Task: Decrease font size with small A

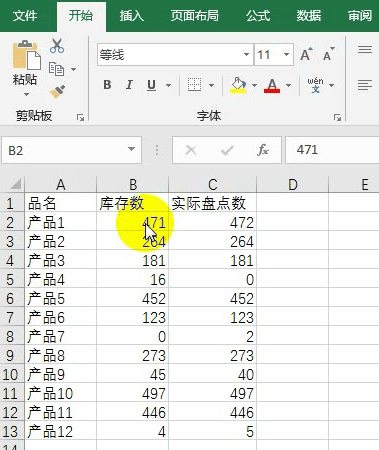Action: pos(329,54)
